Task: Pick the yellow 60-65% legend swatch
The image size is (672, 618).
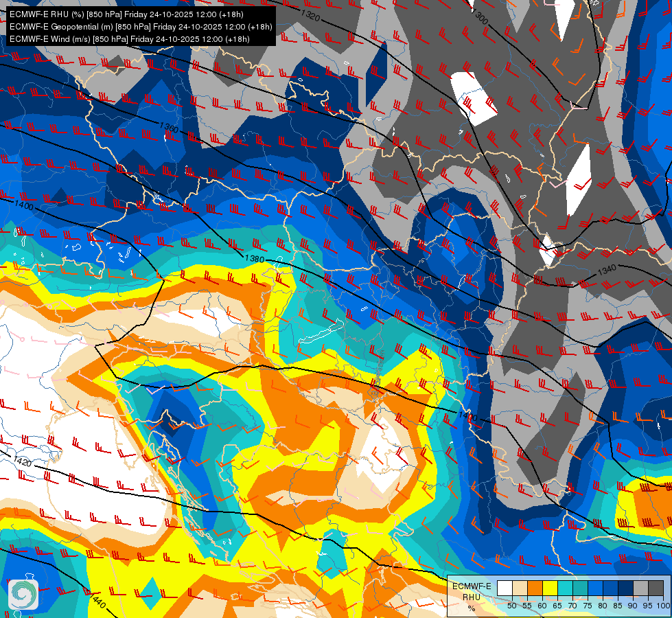Action: (x=551, y=588)
